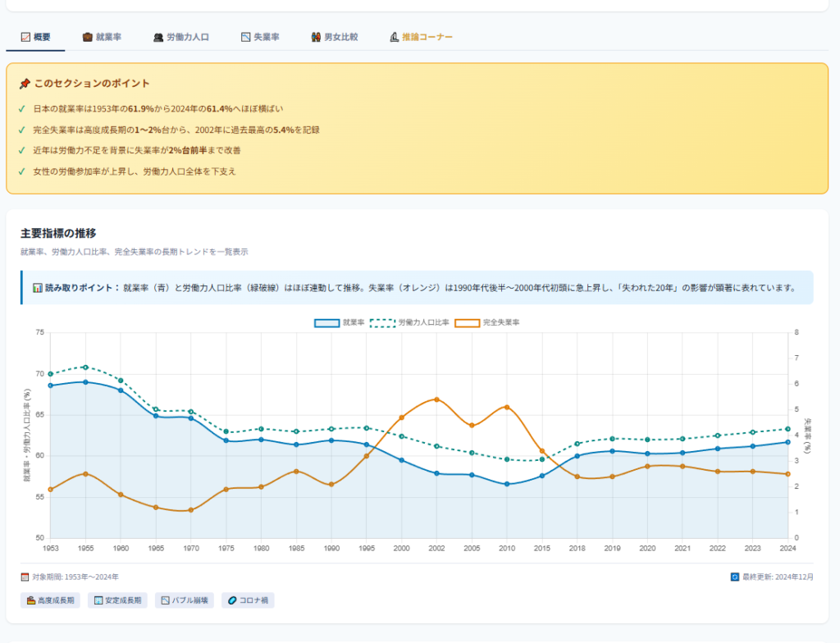Click the bar chart icon beside 読み取りポイント
840x643 pixels.
coord(37,288)
